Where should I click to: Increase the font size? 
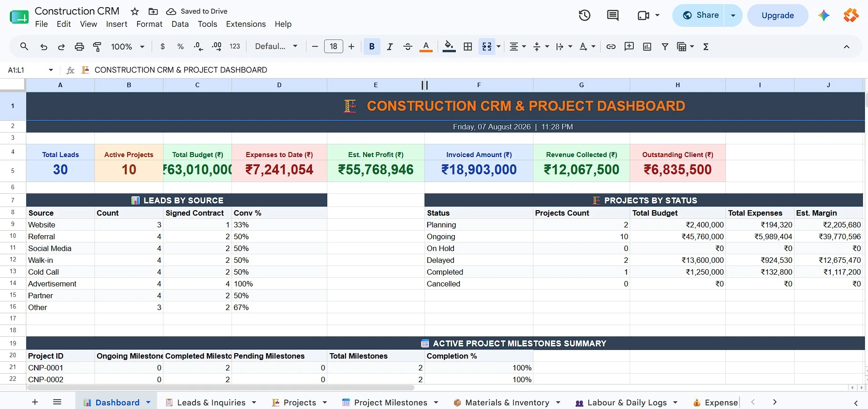351,46
